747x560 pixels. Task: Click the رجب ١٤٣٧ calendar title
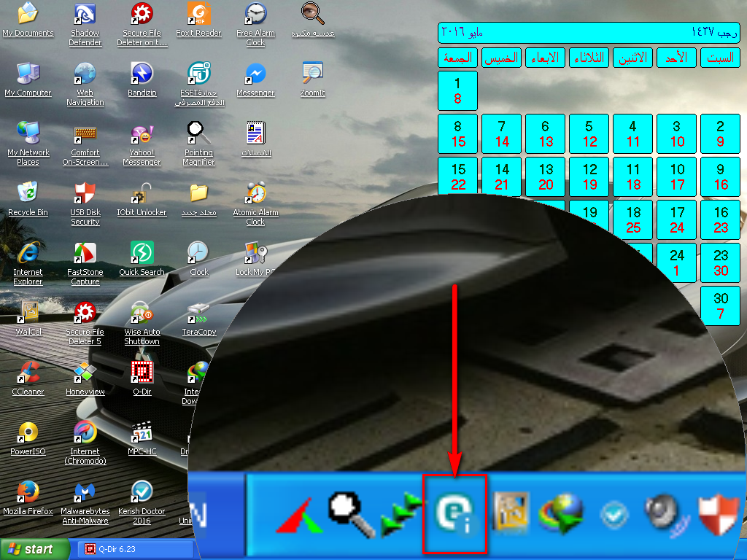[x=713, y=32]
